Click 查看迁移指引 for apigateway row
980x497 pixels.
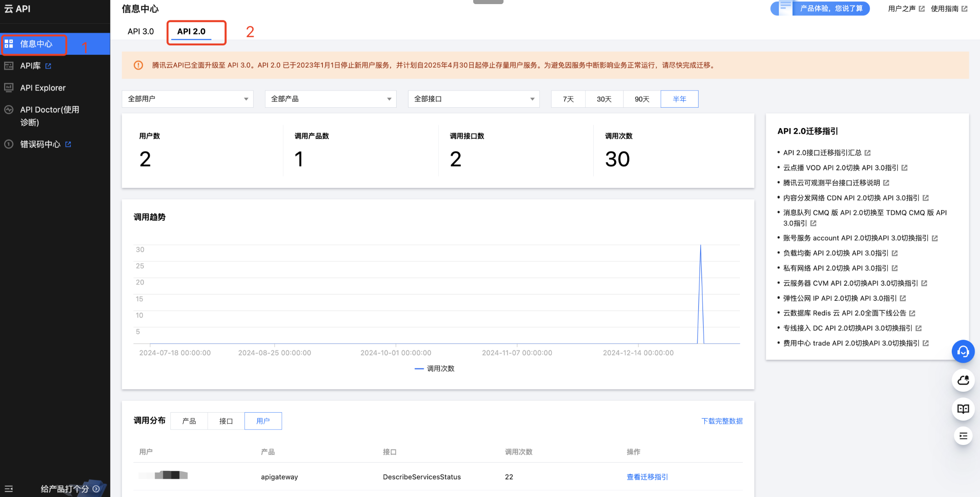(647, 477)
